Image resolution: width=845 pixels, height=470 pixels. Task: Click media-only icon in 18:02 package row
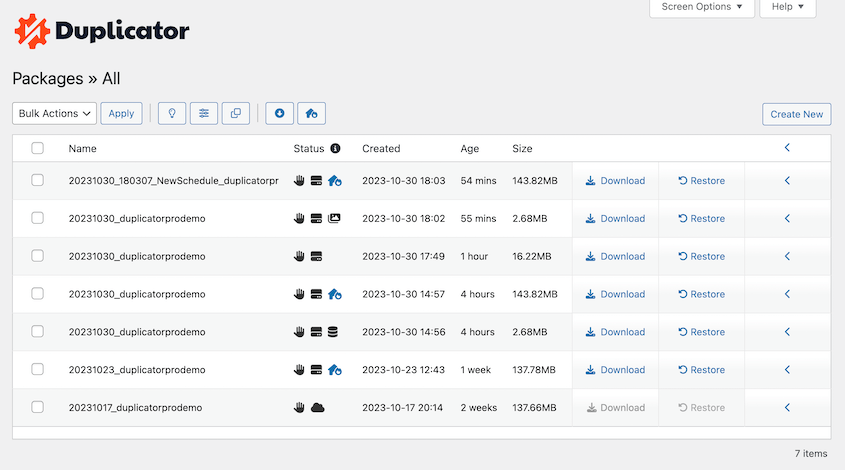(x=334, y=218)
